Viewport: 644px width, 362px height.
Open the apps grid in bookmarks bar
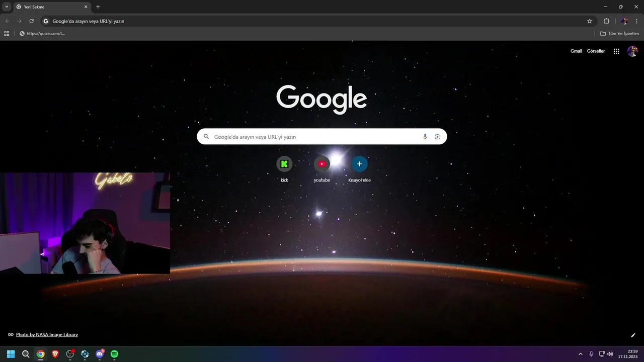pos(7,34)
